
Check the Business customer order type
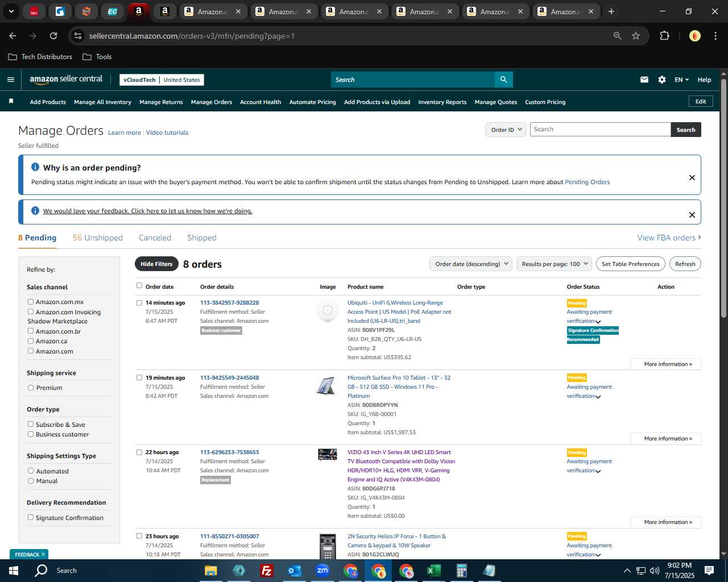[31, 434]
